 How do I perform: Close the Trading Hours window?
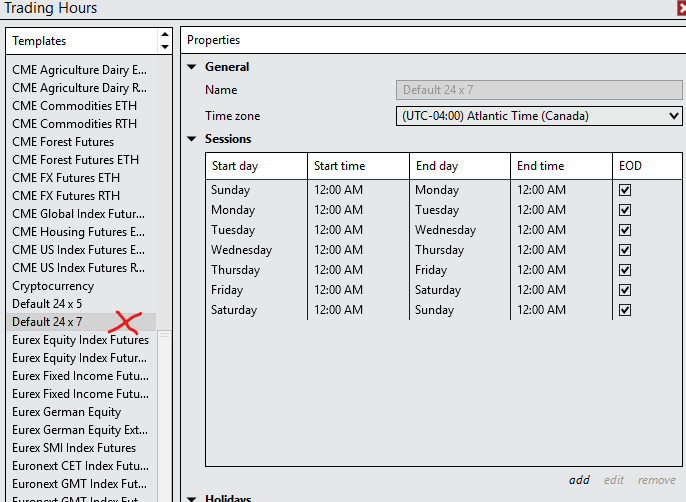coord(681,9)
